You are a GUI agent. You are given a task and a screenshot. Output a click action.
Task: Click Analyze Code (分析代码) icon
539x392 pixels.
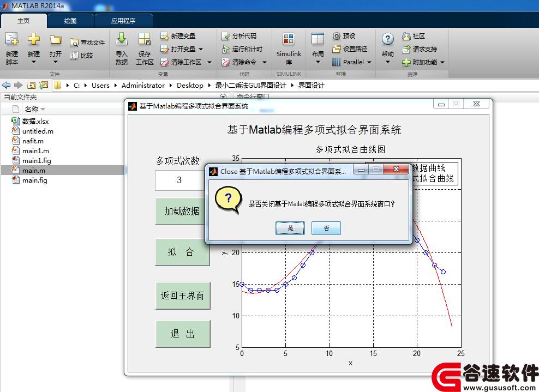(x=226, y=36)
